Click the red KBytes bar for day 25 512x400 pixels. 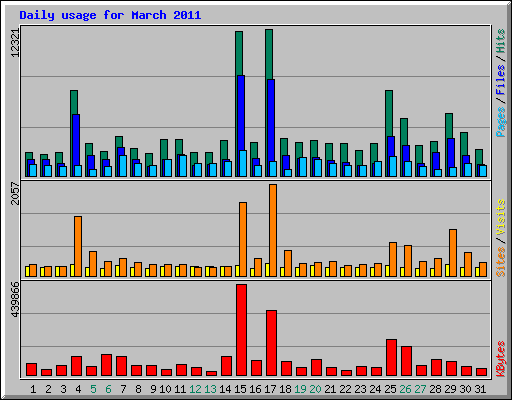(391, 357)
